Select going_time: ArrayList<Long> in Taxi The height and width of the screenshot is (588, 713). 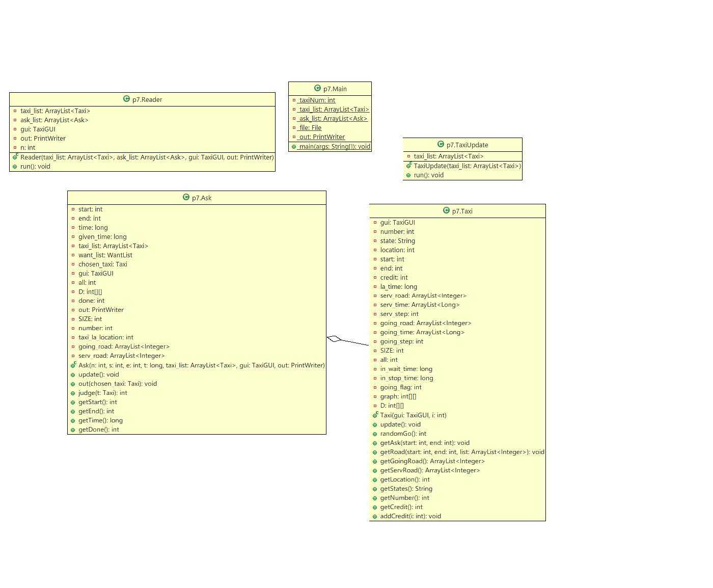[x=422, y=333]
